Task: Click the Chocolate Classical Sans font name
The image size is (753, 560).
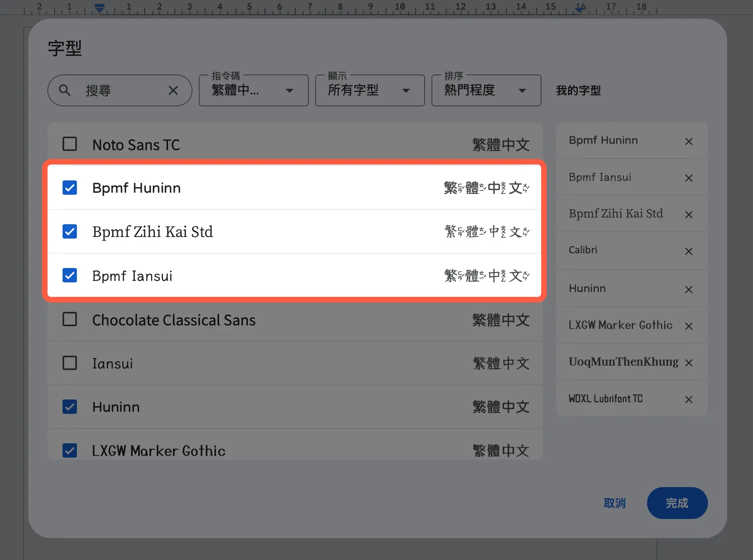Action: coord(174,320)
